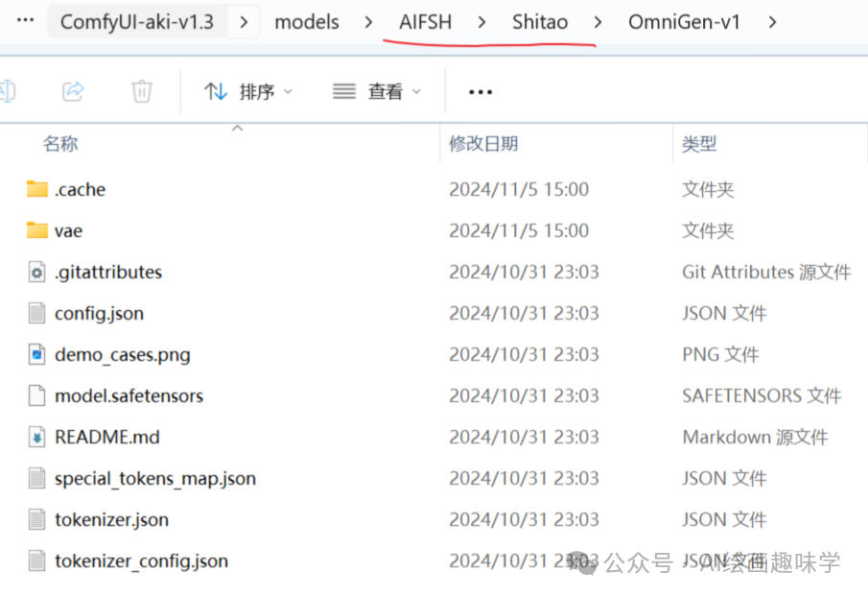Select the model.safetensors file icon

click(x=37, y=395)
